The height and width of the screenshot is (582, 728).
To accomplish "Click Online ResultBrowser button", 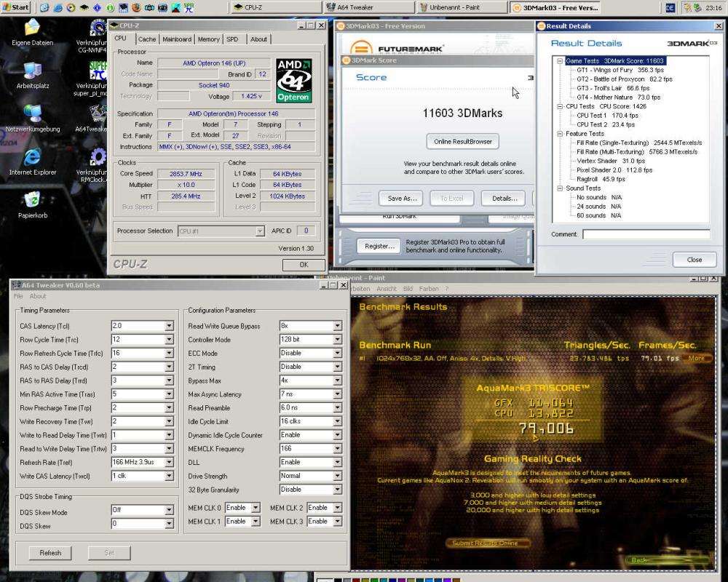I will coord(462,142).
